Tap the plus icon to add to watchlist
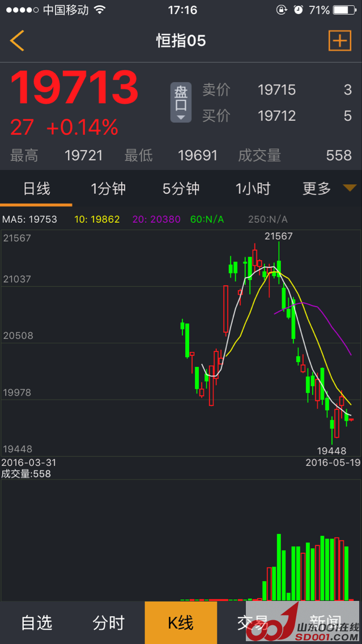362x644 pixels. point(339,40)
